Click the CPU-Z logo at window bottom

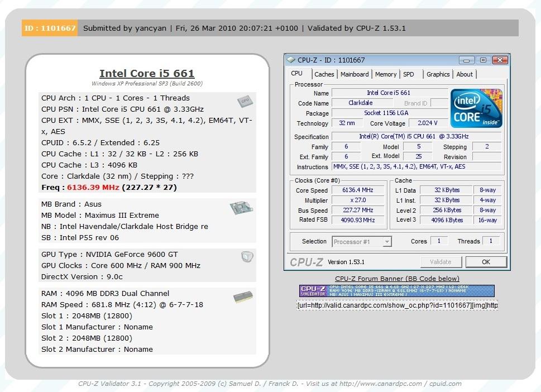tap(307, 262)
